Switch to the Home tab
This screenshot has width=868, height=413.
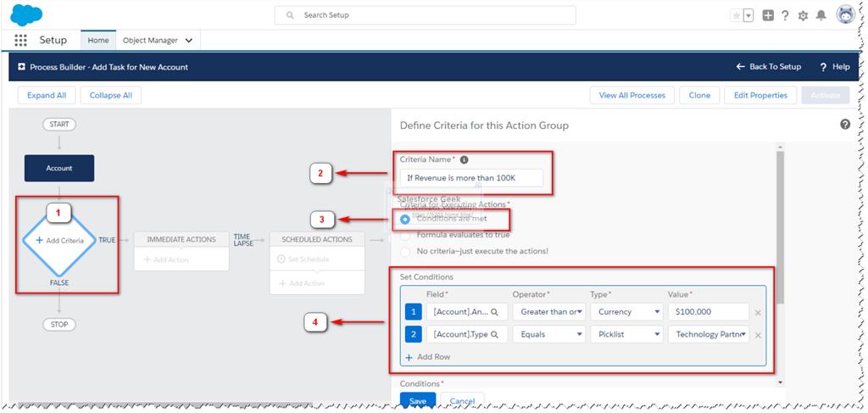98,41
